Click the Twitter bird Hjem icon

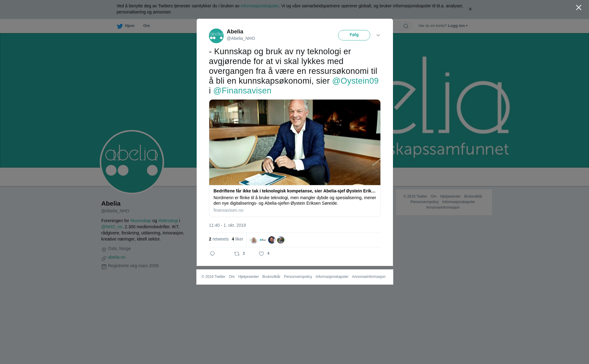click(120, 26)
